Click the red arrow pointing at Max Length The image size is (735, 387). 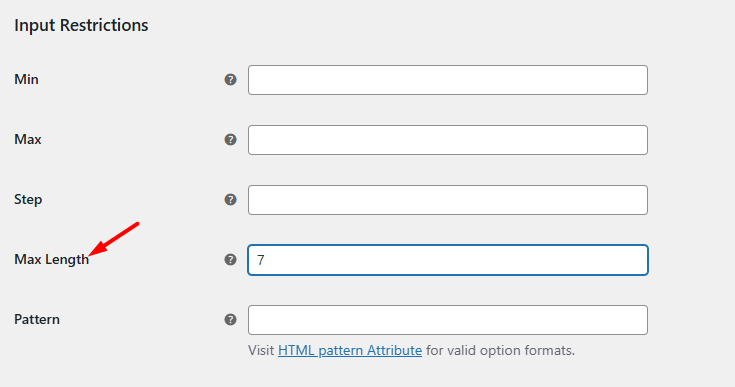pyautogui.click(x=114, y=239)
